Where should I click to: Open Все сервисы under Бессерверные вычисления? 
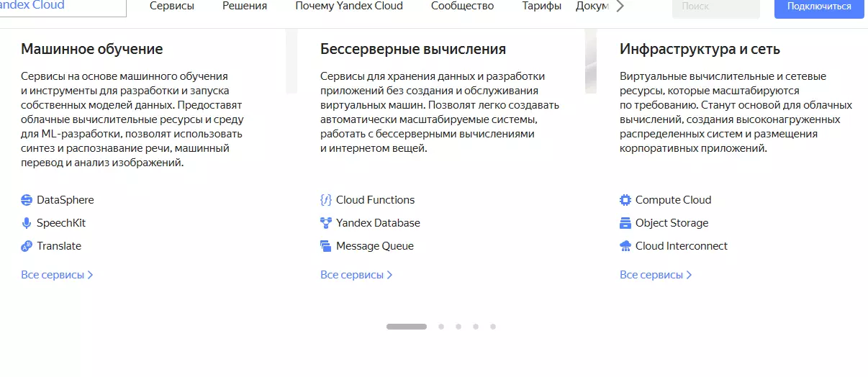(356, 275)
